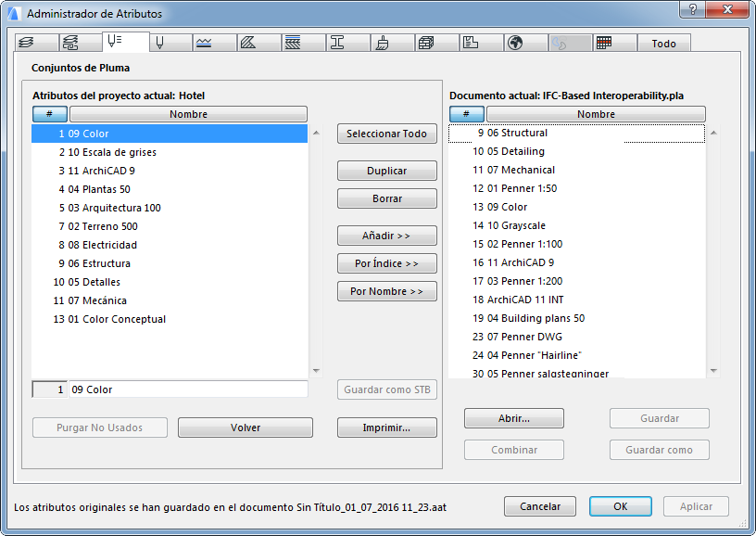Click the Aplicar button
The image size is (756, 536).
pos(696,506)
